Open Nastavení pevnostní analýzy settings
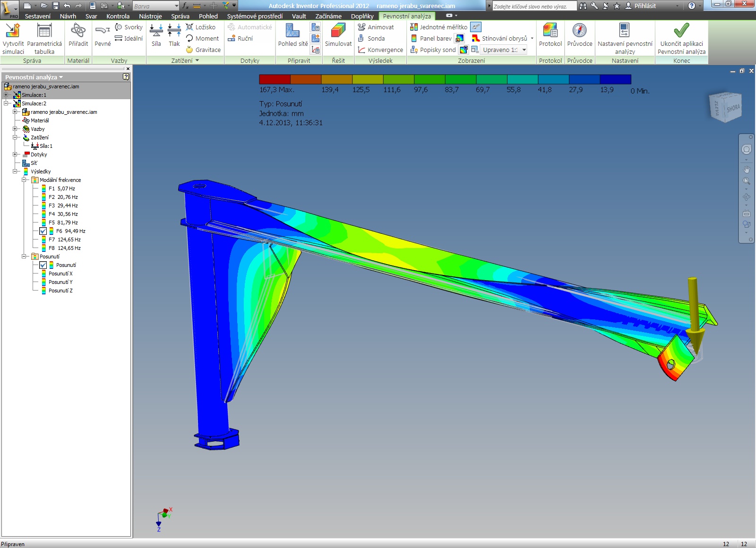 [x=624, y=32]
